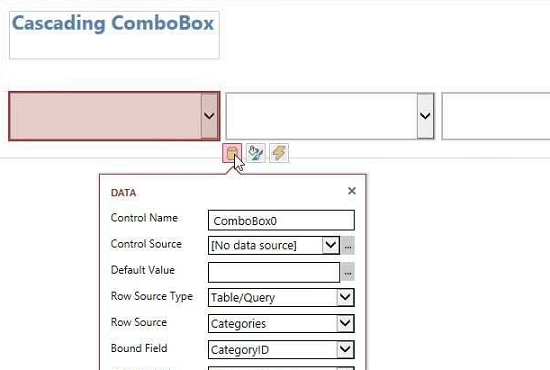Open the Data properties icon under the combo box

click(232, 153)
